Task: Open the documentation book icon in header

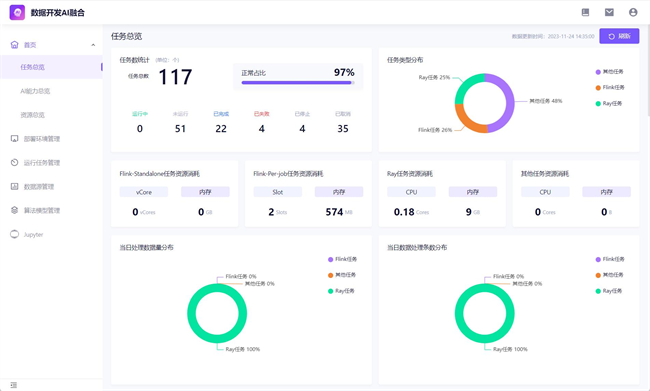Action: [x=585, y=12]
